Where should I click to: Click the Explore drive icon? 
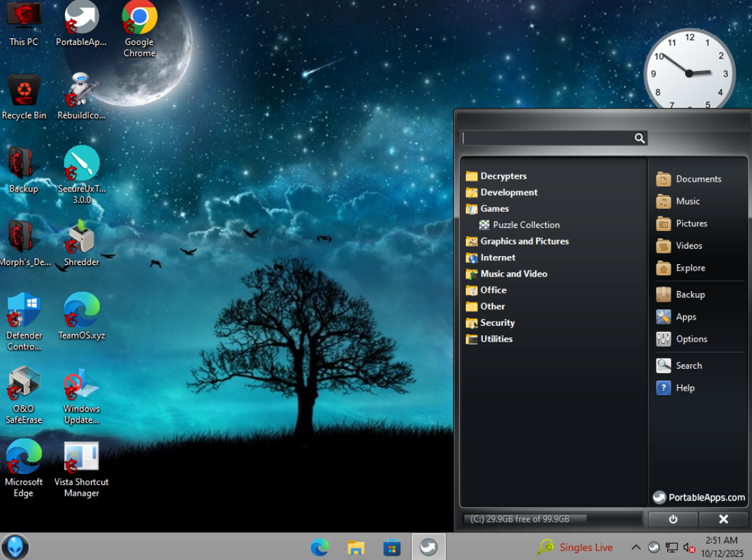[x=663, y=268]
